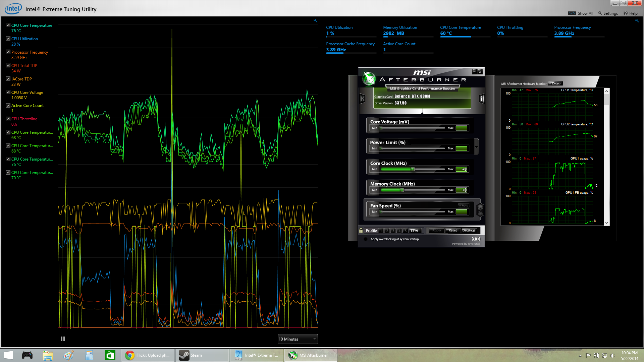Click Save in Afterburner profile bar
The width and height of the screenshot is (644, 362).
[415, 231]
